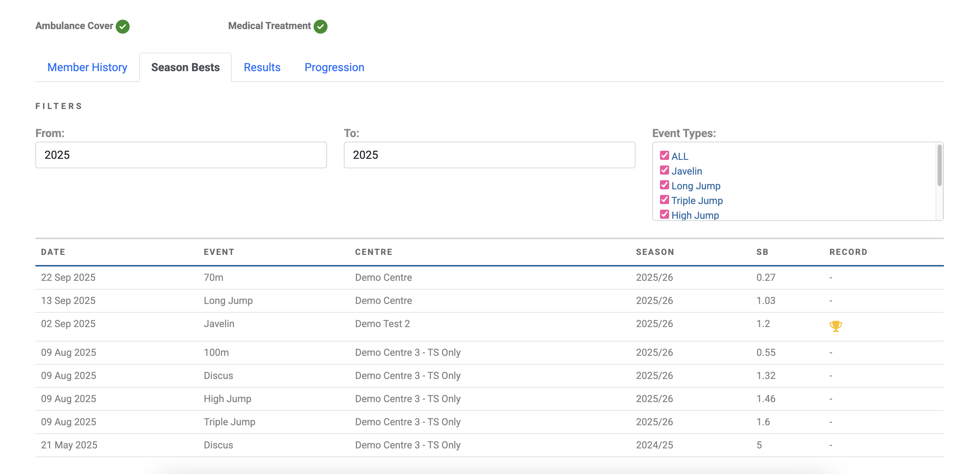Click the Javelin record trophy icon
This screenshot has height=474, width=980.
coord(836,326)
